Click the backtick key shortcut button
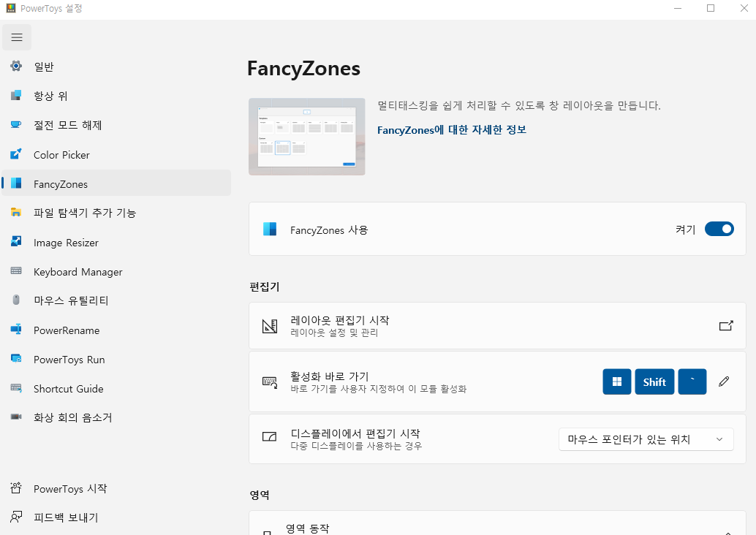 pos(692,382)
